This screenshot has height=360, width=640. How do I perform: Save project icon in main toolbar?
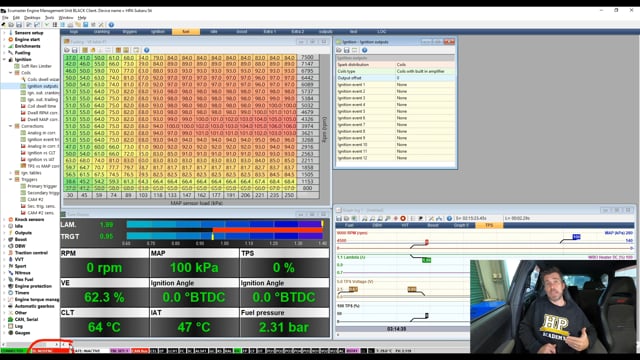tap(19, 25)
